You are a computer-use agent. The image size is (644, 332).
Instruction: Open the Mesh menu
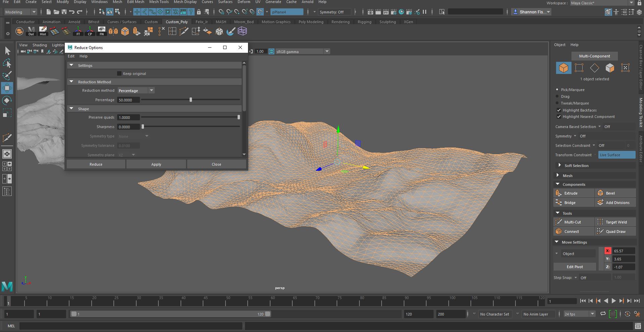117,2
